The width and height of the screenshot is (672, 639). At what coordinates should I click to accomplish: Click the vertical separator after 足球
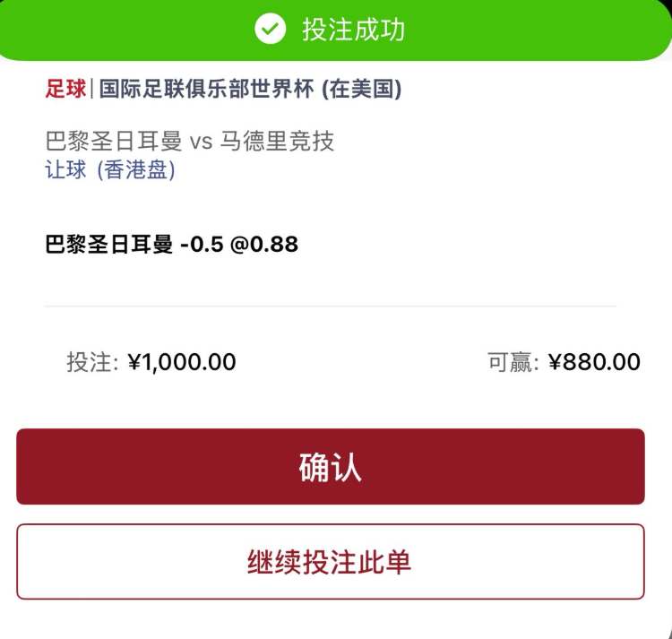(x=92, y=89)
